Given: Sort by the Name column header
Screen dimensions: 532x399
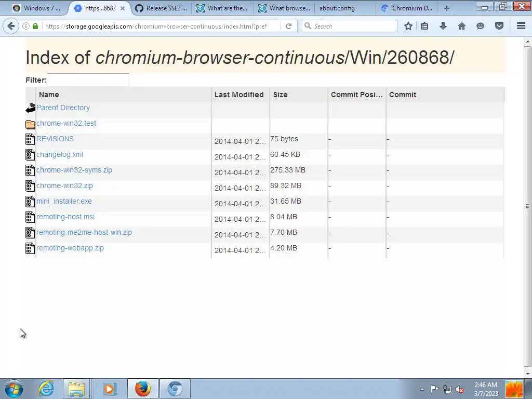Looking at the screenshot, I should coord(124,95).
